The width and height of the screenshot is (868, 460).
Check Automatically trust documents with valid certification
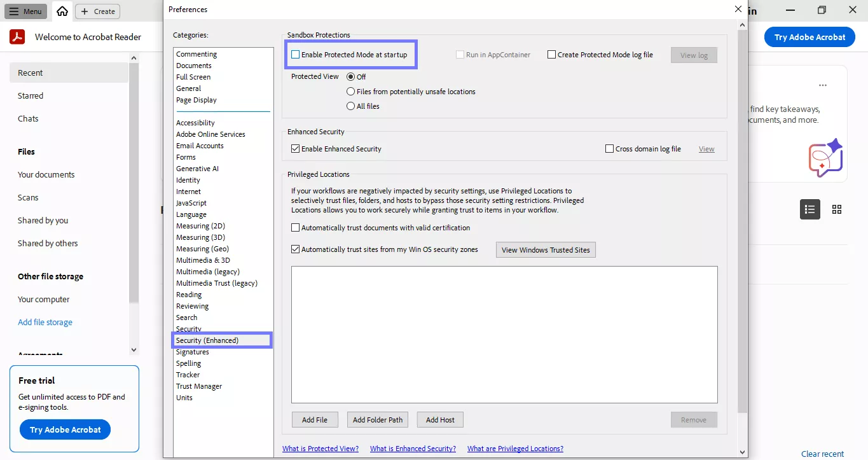coord(295,227)
